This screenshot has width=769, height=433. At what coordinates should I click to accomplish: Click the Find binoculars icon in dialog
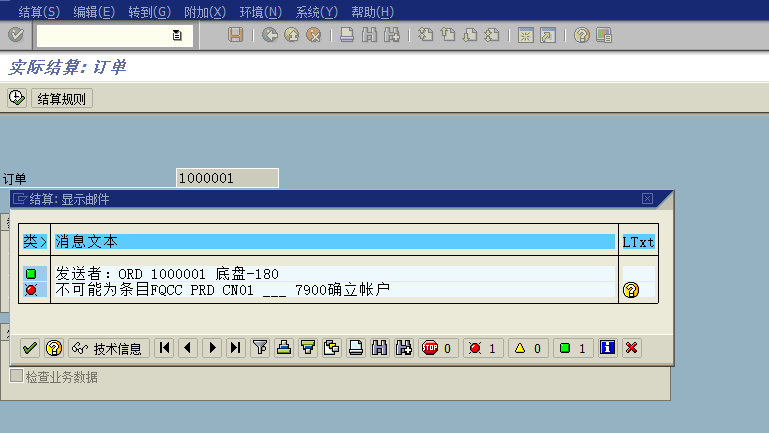[x=380, y=348]
